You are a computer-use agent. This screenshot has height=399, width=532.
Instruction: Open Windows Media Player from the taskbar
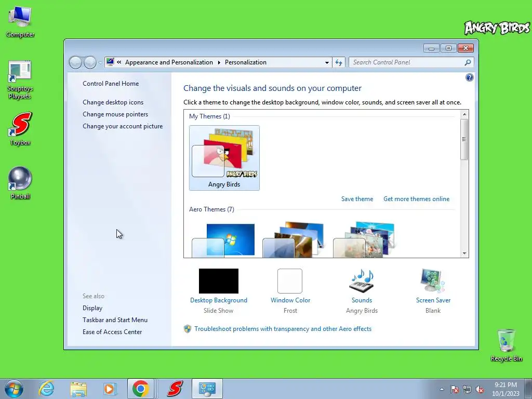(x=109, y=389)
